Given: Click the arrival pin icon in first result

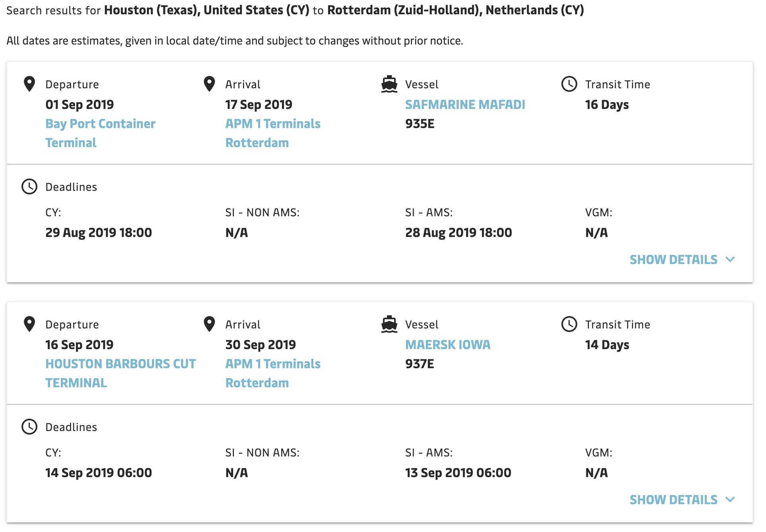Looking at the screenshot, I should pos(209,84).
